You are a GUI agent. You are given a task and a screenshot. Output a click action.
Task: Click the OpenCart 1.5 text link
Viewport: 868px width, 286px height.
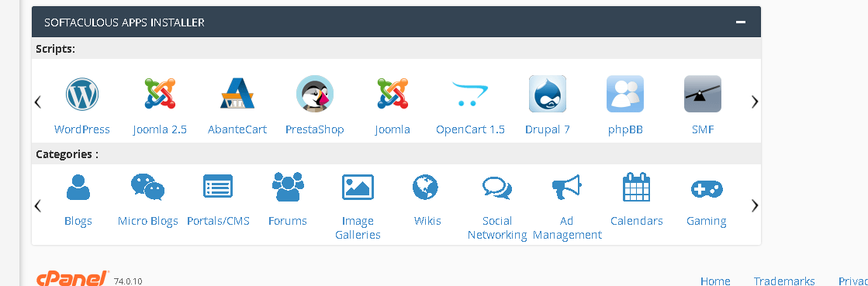click(470, 129)
